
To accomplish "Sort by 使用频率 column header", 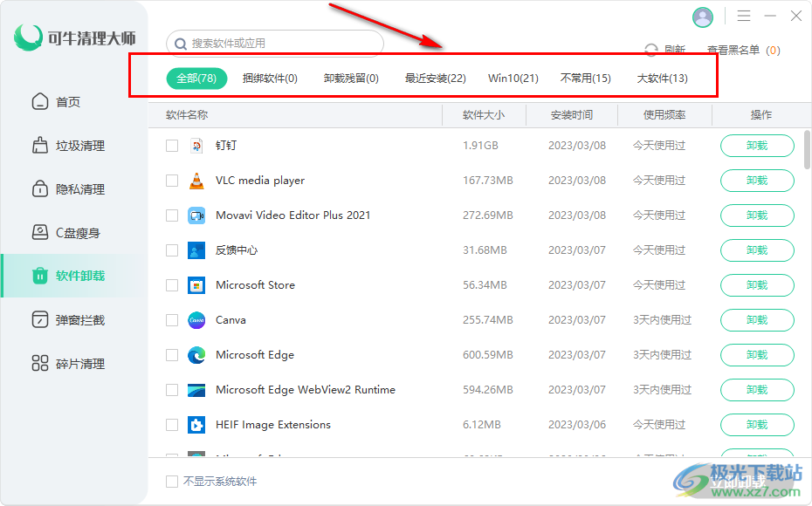I will click(664, 115).
